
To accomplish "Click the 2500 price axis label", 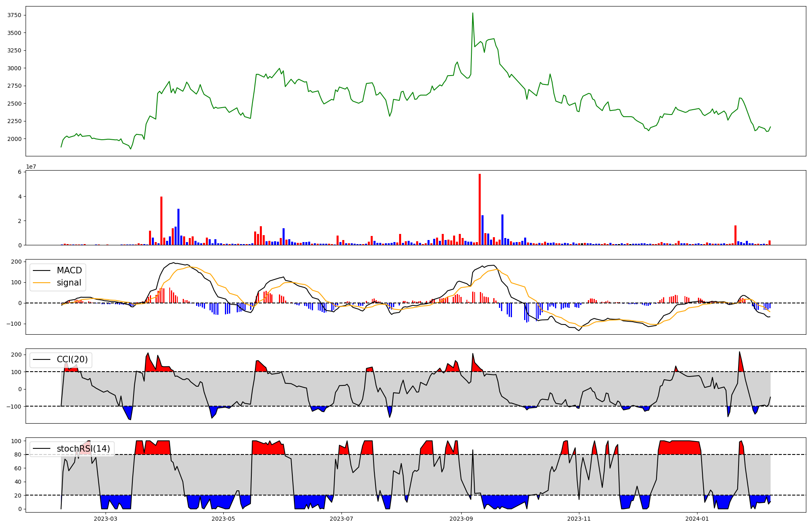I will [14, 104].
